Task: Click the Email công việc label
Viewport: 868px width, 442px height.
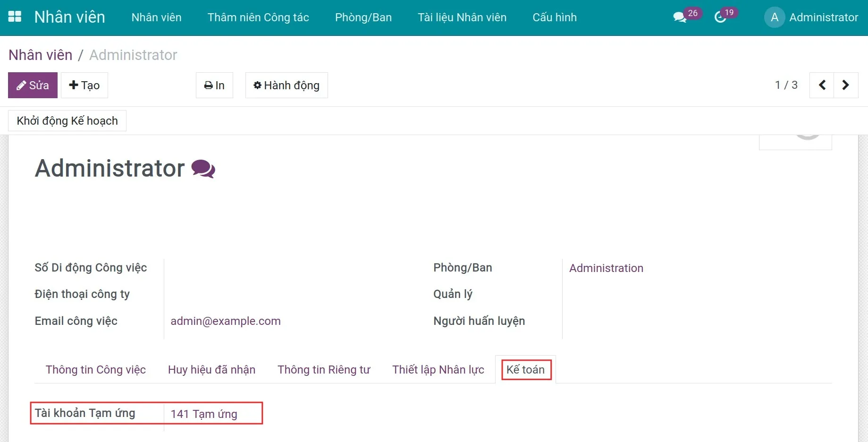Action: click(x=76, y=321)
